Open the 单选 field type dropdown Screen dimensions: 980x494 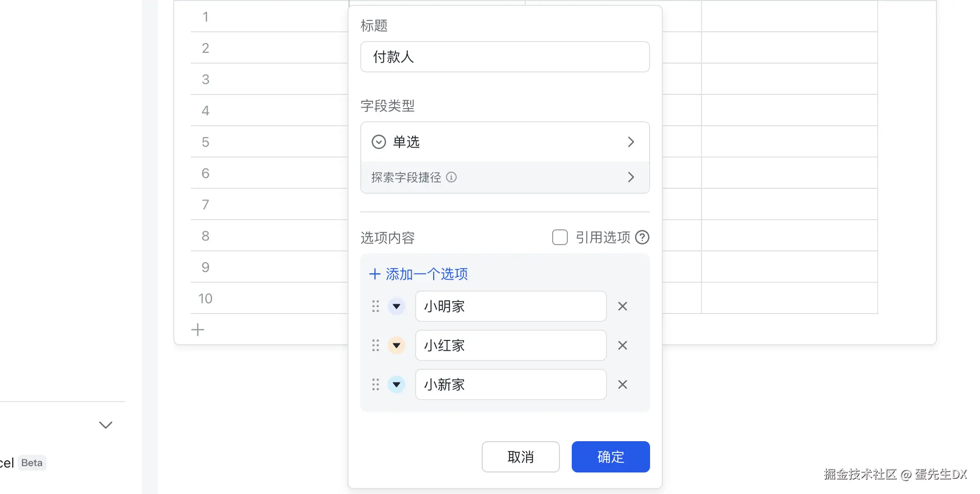pyautogui.click(x=505, y=142)
